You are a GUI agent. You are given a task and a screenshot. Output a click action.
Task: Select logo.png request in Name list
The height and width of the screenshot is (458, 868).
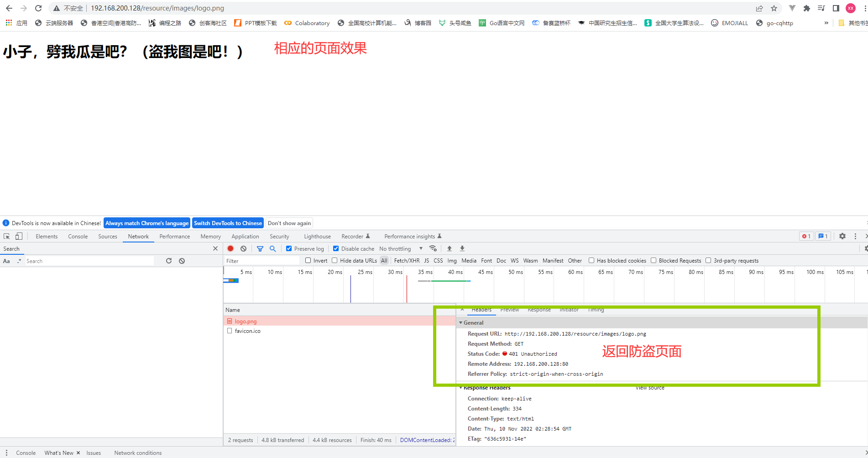[x=246, y=321]
